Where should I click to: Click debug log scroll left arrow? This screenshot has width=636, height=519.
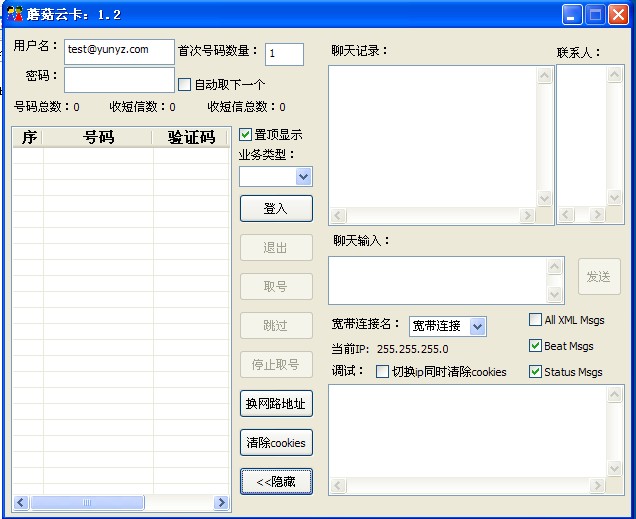(338, 485)
